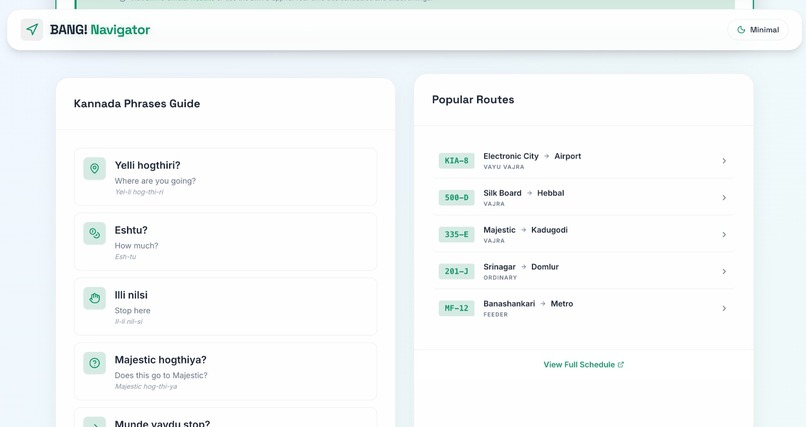Click the MF-12 route badge
Image resolution: width=806 pixels, height=427 pixels.
click(456, 308)
